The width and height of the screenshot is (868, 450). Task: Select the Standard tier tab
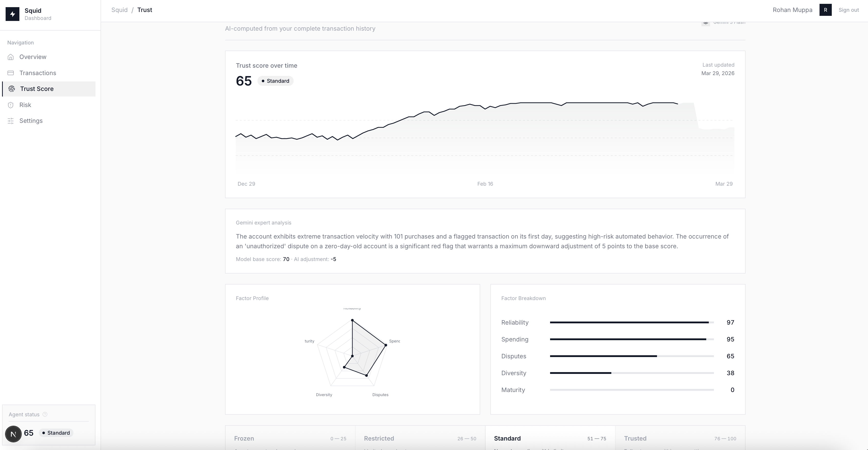pos(550,439)
